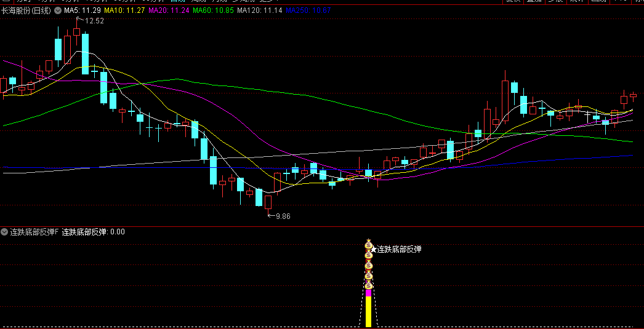This screenshot has width=644, height=329.
Task: Select the MA5: 11.29 label
Action: [82, 10]
